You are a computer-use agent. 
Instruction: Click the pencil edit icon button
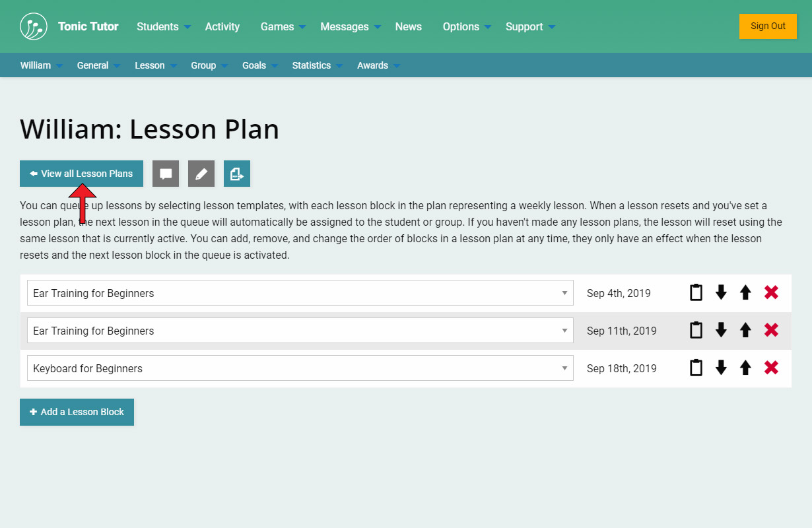201,174
